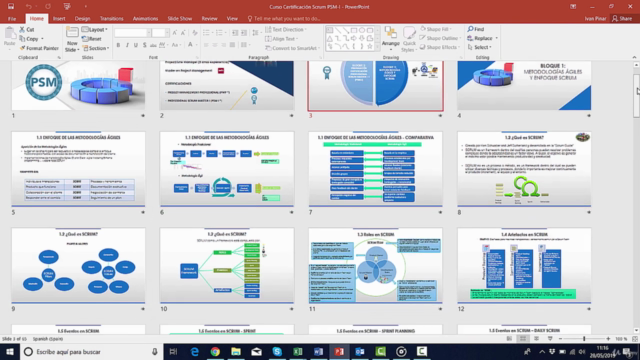Toggle text shadow
This screenshot has height=360, width=640.
[144, 45]
